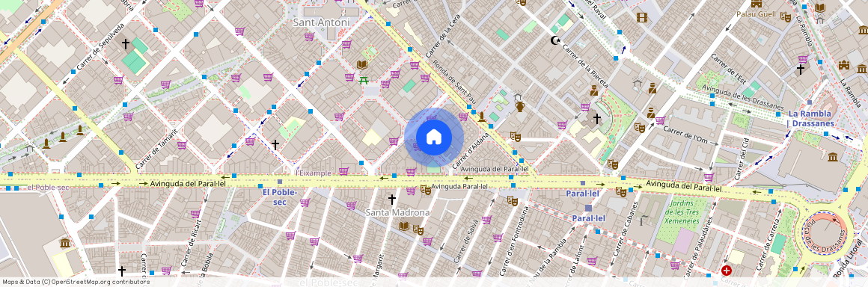Click the theatre masks near Carrer d'Aldana

point(516,136)
